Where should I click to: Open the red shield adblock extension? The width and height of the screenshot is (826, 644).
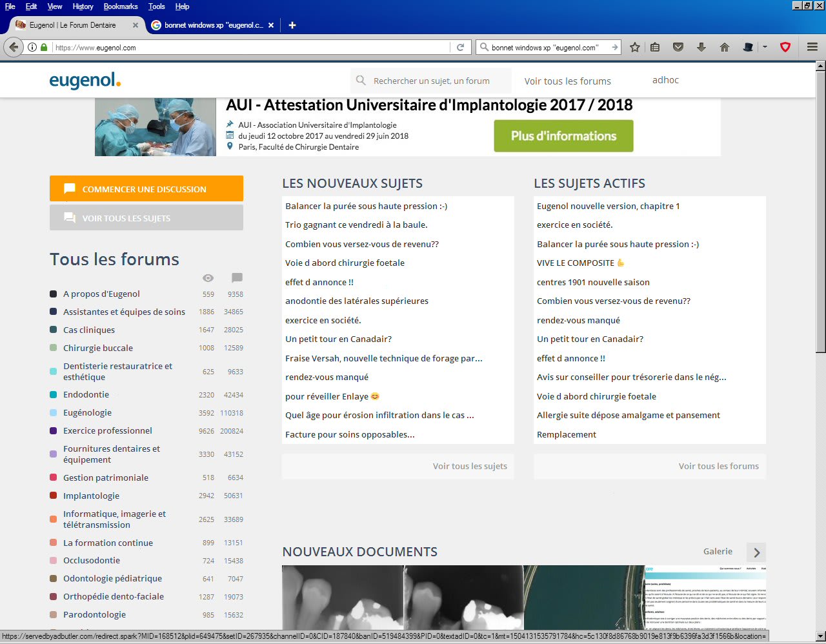[x=785, y=47]
